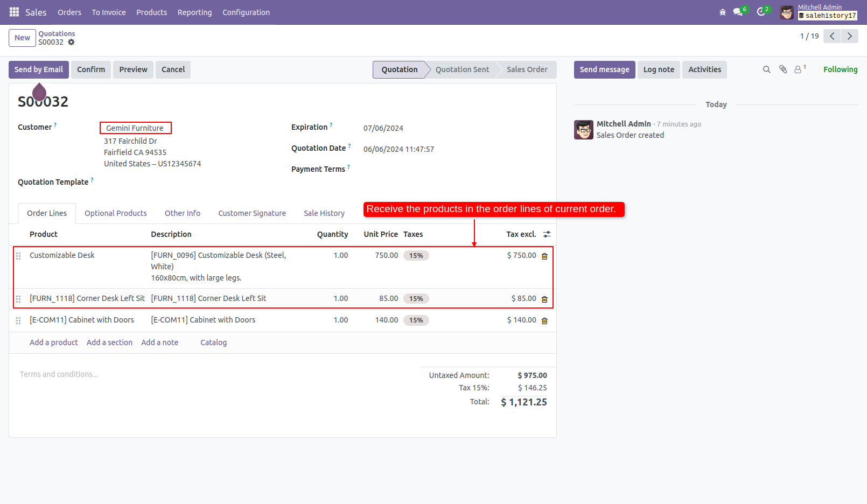
Task: Open the gear action menu beside S00032
Action: coord(72,42)
